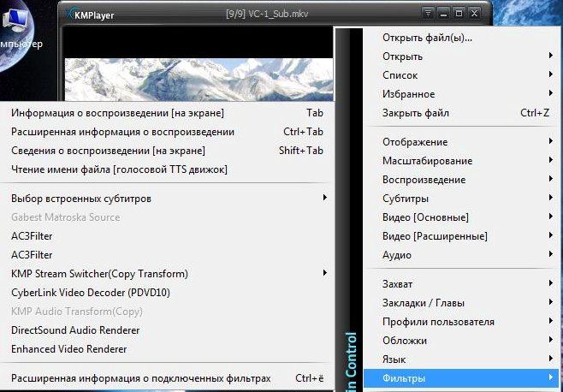Select Открыть файл(ы)... menu item
Viewport: 563px width, 392px height.
tap(461, 38)
